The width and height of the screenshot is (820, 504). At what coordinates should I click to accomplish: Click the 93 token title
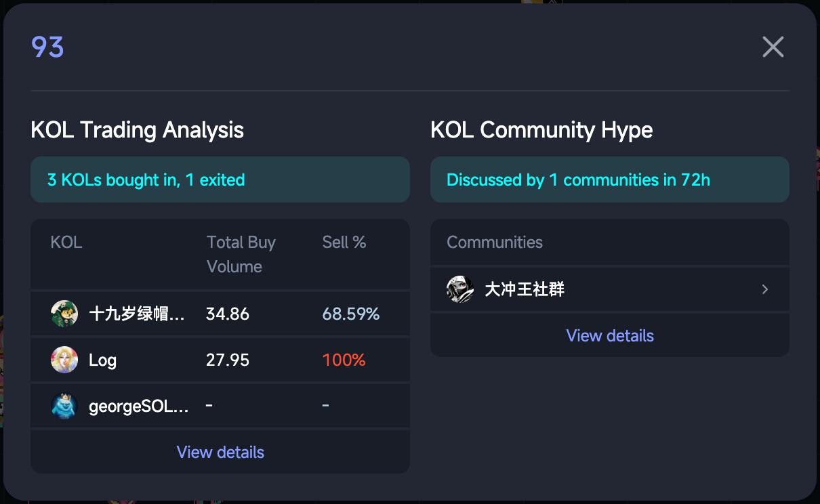(x=47, y=47)
